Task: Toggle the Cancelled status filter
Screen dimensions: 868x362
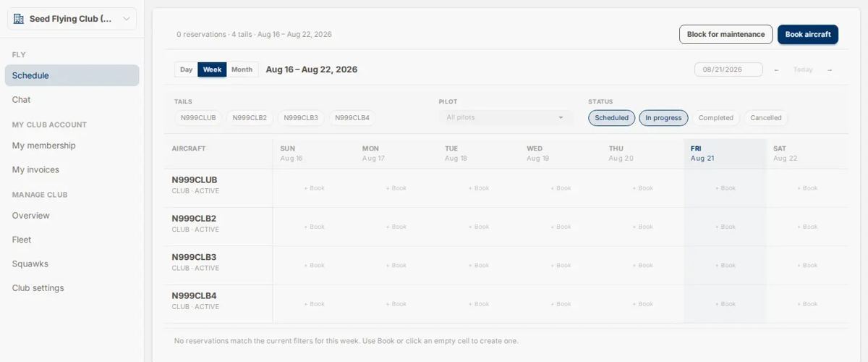Action: (766, 118)
